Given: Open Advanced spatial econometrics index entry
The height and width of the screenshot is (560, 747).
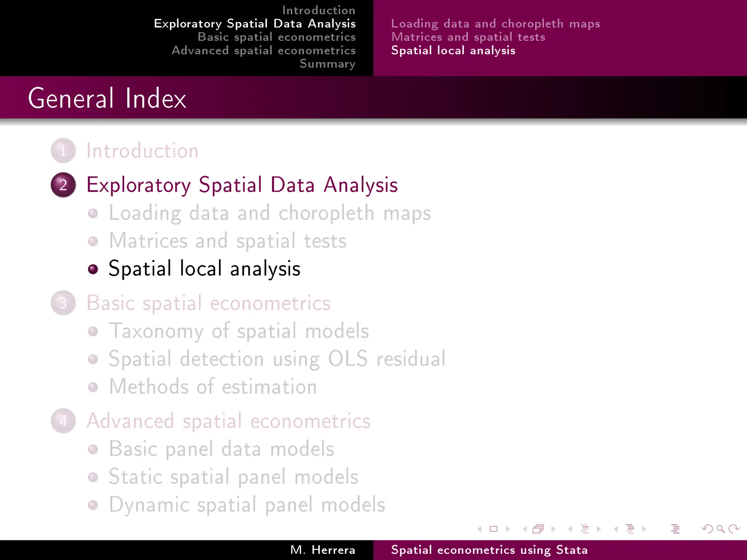Looking at the screenshot, I should coord(229,421).
